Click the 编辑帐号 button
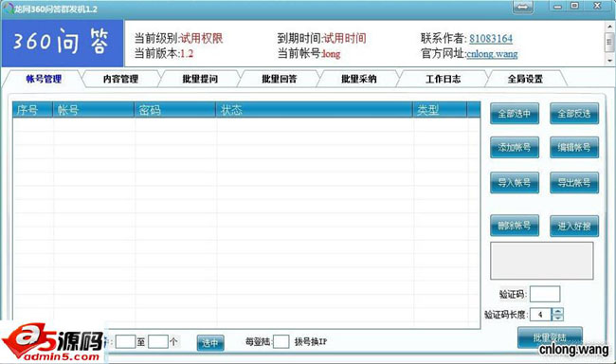Viewport: 616px width, 364px height. coord(574,148)
